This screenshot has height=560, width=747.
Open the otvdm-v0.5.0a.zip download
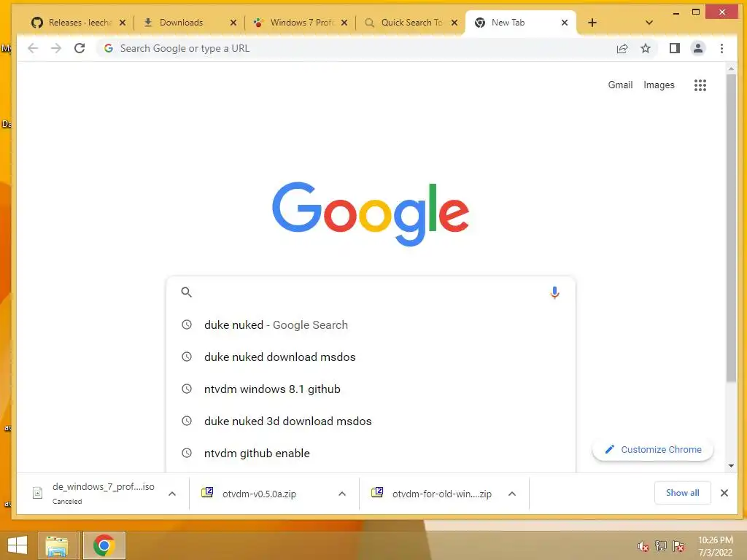pos(259,494)
